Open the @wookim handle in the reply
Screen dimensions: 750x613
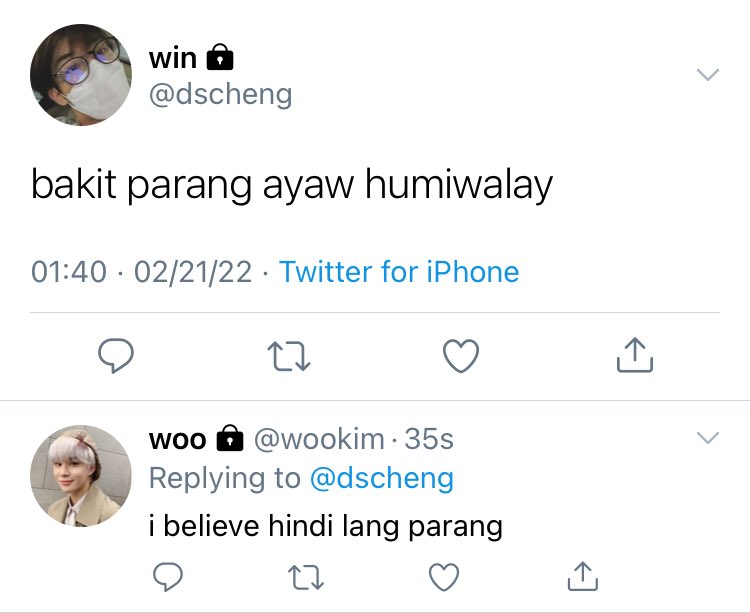pos(319,439)
